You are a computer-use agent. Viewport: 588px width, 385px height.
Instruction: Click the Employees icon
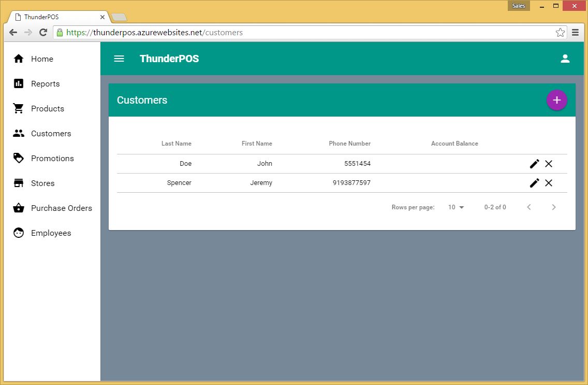click(x=18, y=233)
